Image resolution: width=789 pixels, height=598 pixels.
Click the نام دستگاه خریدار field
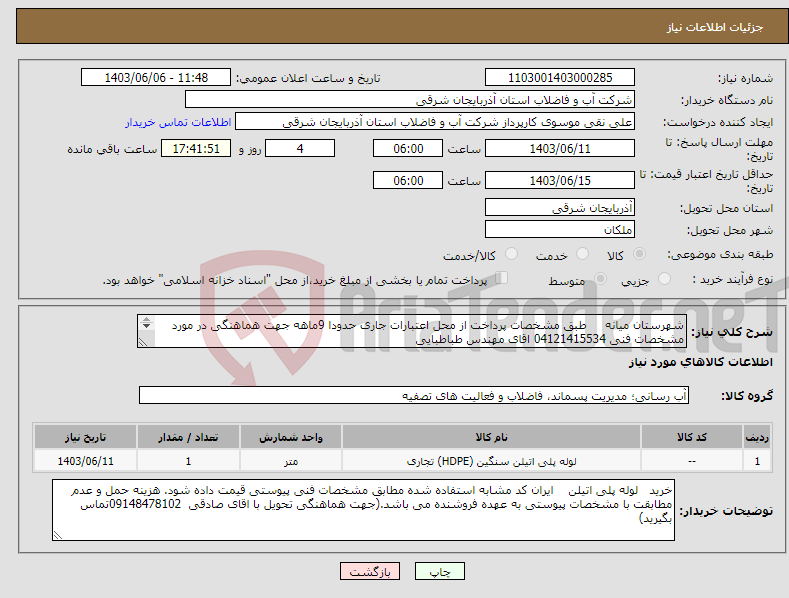pos(410,100)
